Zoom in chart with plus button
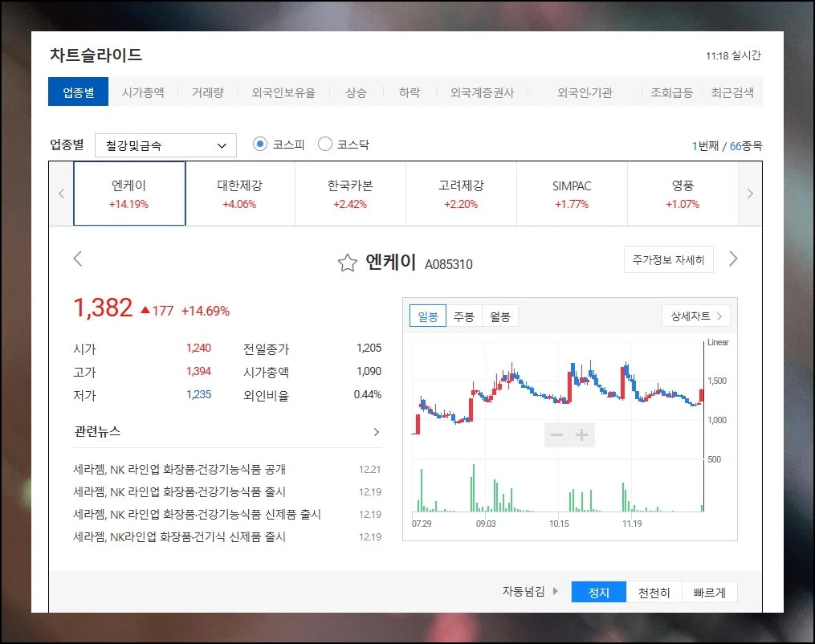Viewport: 815px width, 644px height. click(x=582, y=435)
